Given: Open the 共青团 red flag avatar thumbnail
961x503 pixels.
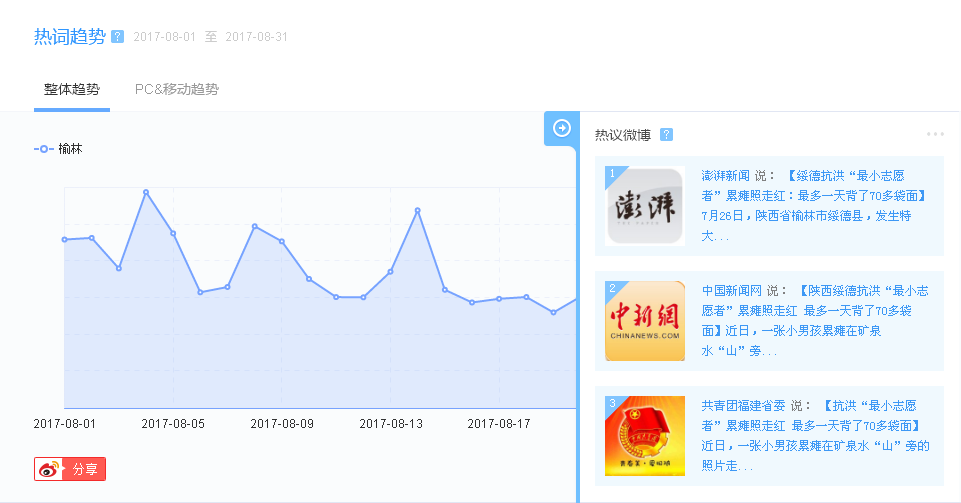Looking at the screenshot, I should coord(645,436).
